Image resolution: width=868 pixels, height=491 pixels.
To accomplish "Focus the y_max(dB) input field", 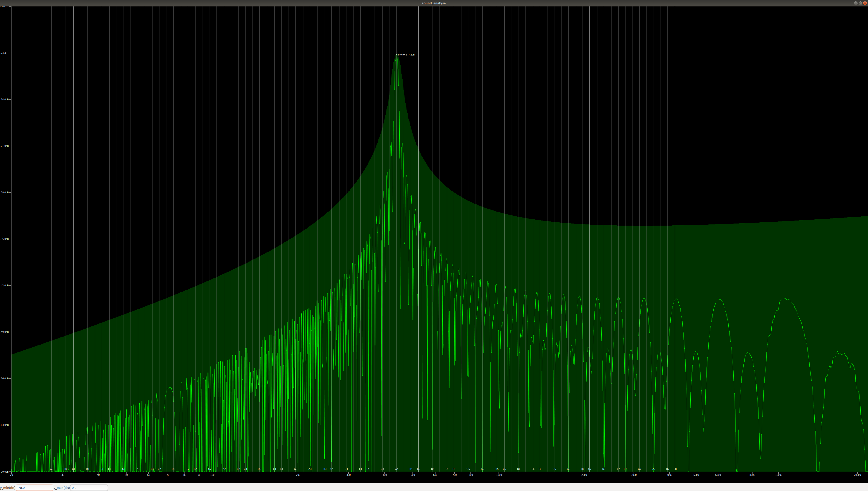I will 89,488.
